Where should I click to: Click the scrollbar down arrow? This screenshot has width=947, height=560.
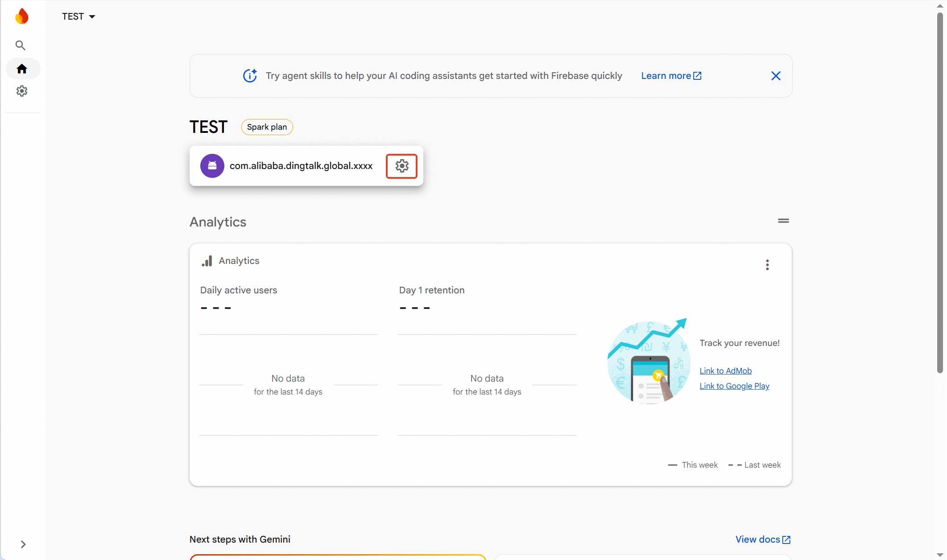[940, 555]
